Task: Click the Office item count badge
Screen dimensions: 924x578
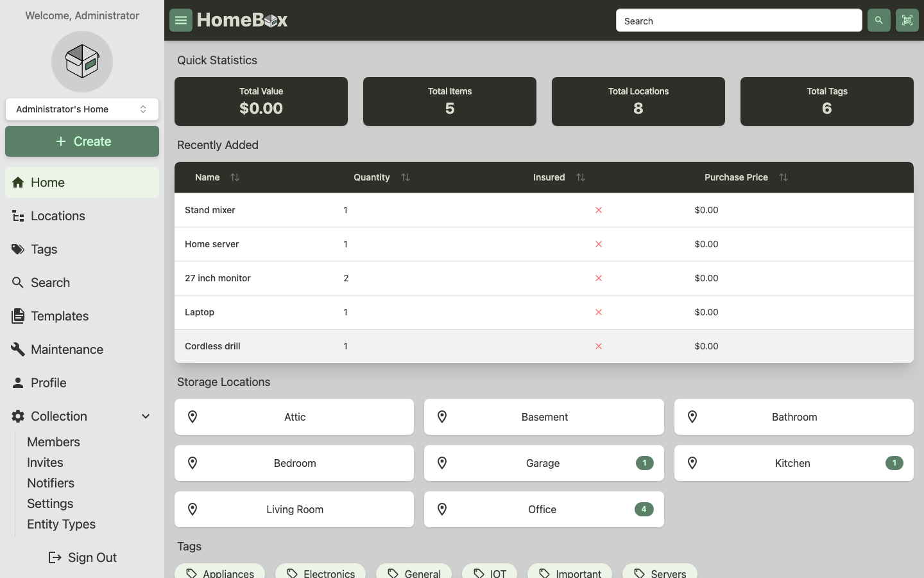Action: 644,509
